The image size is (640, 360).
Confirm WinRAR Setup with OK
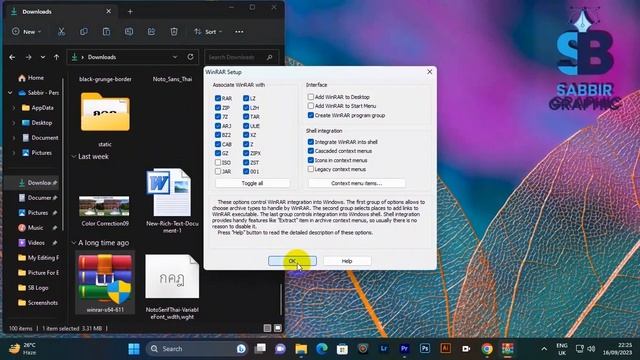point(292,261)
